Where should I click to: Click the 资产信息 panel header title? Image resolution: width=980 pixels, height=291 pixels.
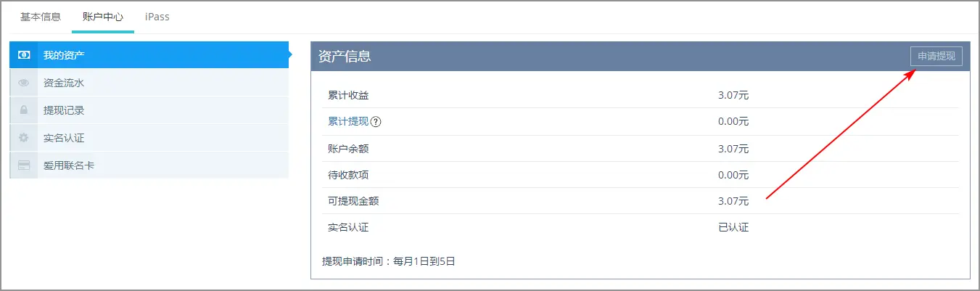[x=345, y=57]
